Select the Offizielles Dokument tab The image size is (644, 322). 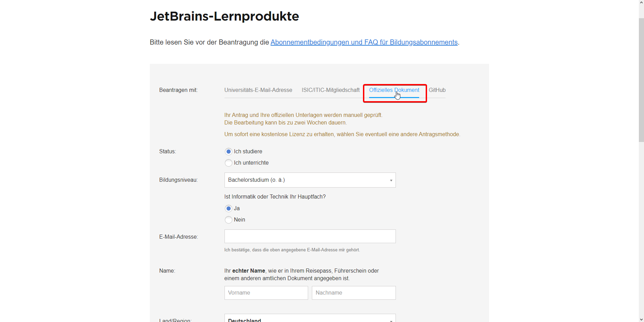pos(394,90)
